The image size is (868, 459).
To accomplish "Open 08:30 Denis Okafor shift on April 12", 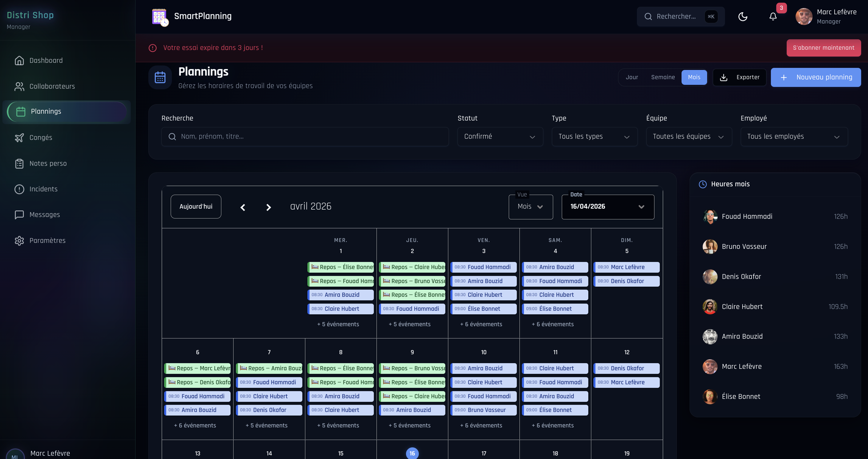I will point(627,369).
